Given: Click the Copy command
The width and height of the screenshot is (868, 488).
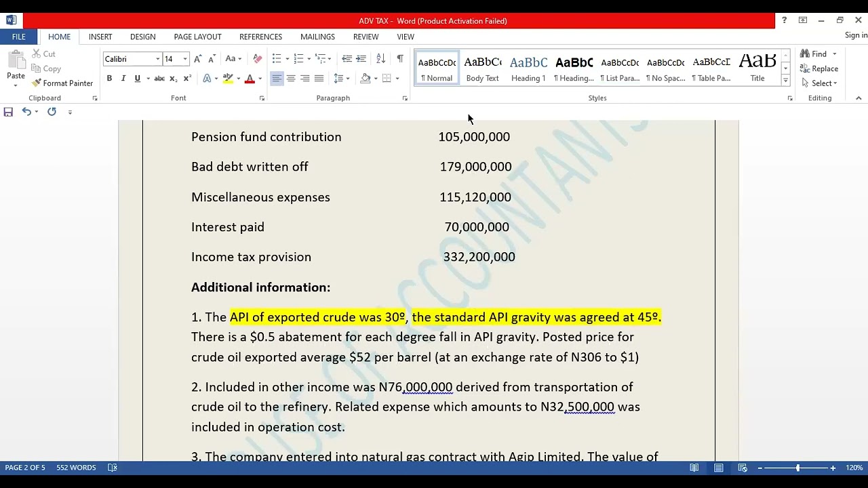Looking at the screenshot, I should [47, 68].
